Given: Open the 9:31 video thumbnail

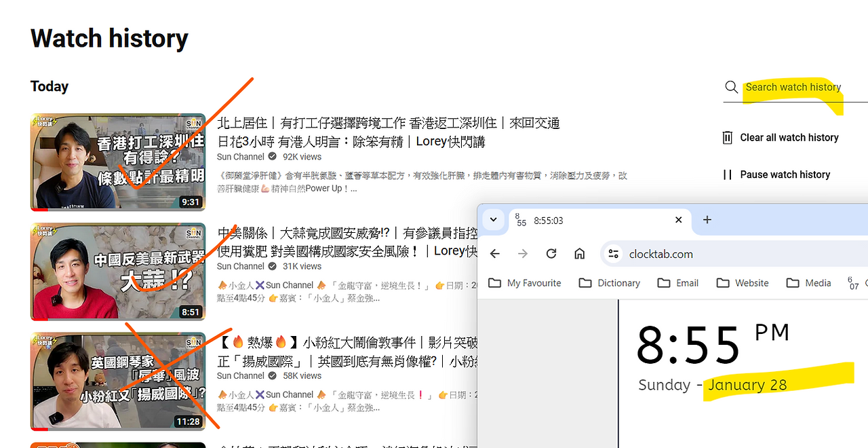Looking at the screenshot, I should tap(118, 162).
